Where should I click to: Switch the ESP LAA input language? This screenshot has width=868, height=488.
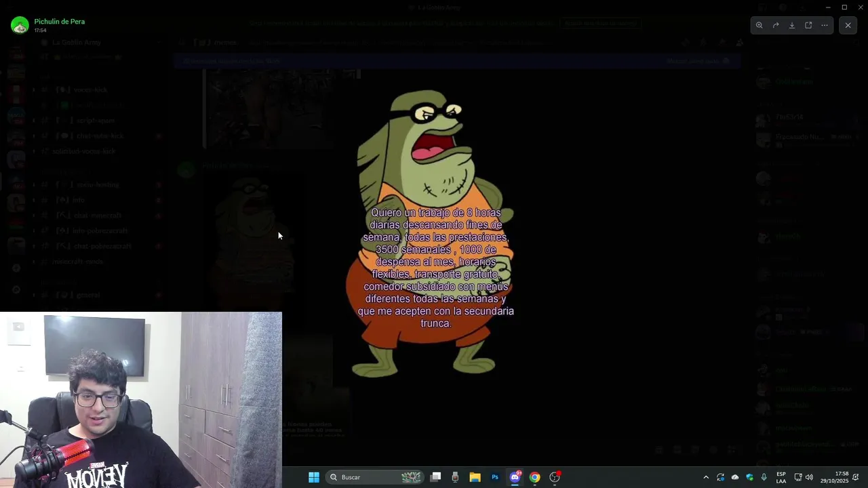click(x=781, y=477)
